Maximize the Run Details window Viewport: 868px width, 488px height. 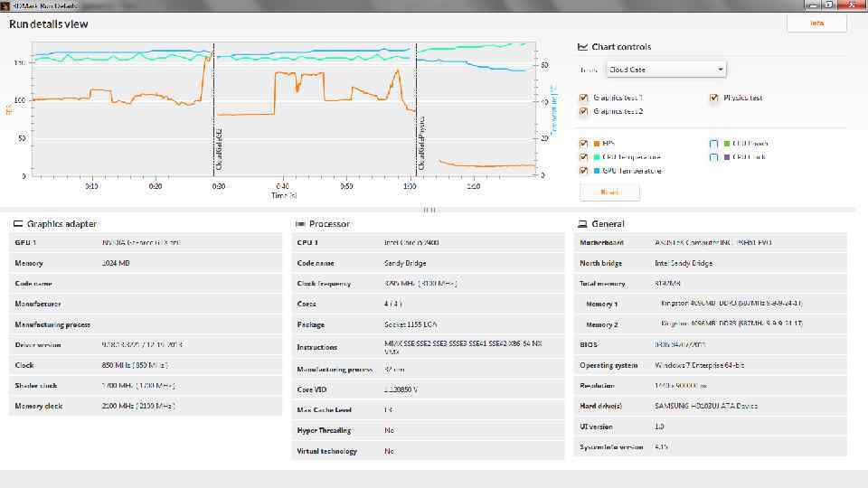829,5
